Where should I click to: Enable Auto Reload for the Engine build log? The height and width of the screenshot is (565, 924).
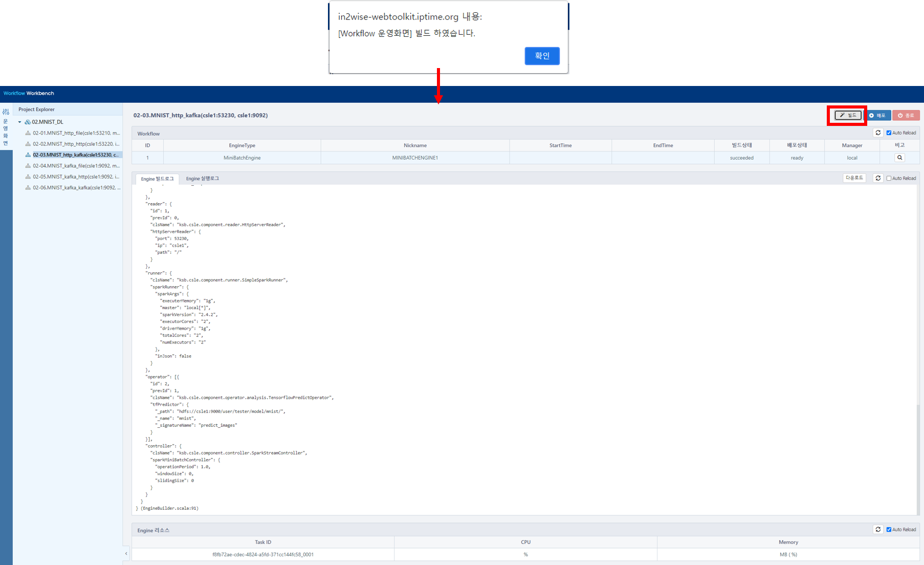(889, 178)
